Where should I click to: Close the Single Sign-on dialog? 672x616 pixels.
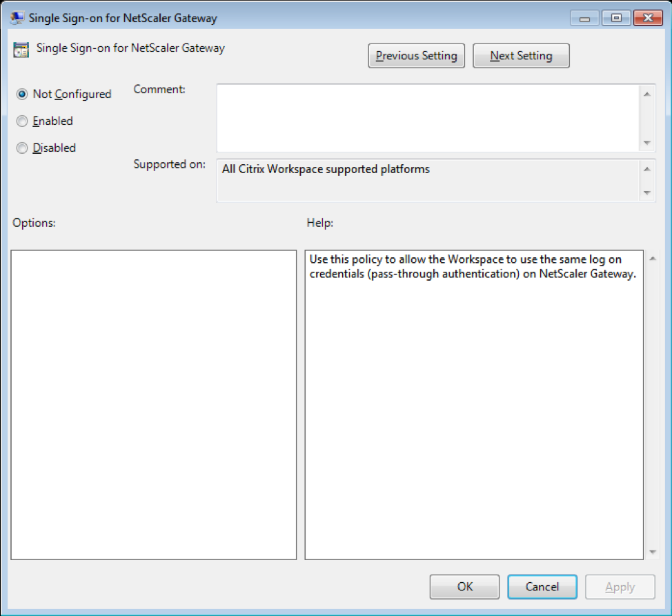[x=648, y=19]
